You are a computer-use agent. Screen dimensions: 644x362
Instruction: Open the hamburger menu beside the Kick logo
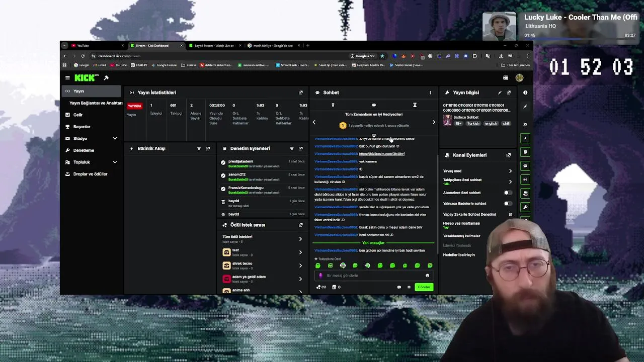(x=67, y=78)
